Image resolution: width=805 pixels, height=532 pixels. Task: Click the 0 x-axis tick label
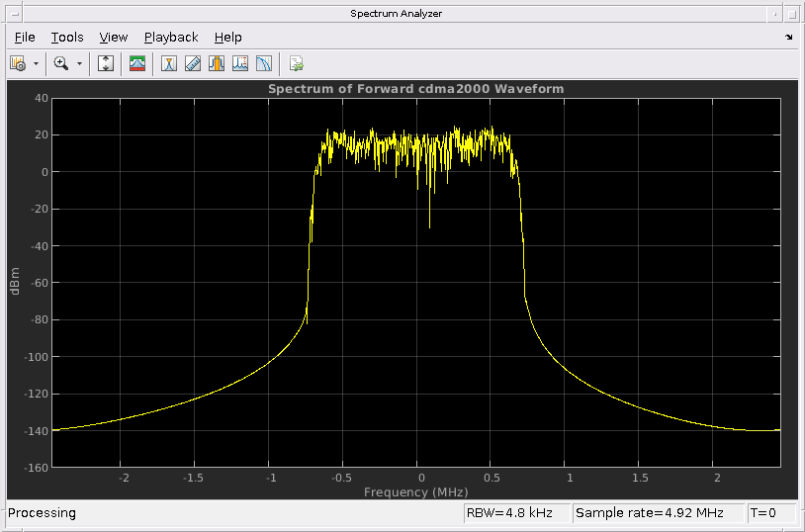coord(421,478)
